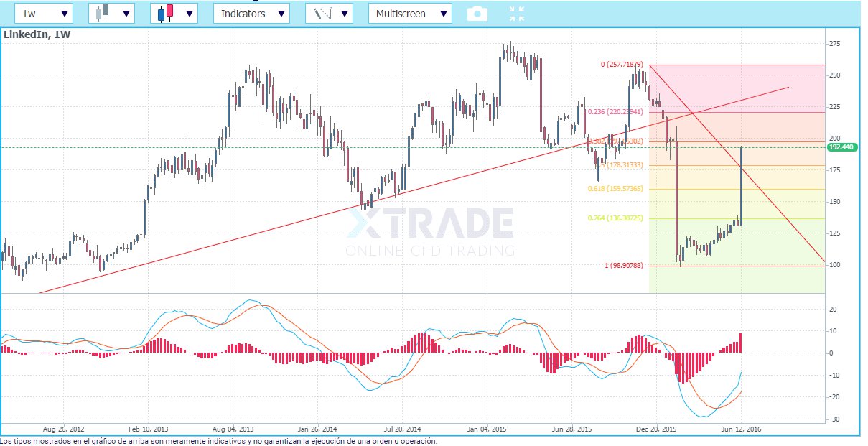Click the 100 price axis label
Image resolution: width=868 pixels, height=446 pixels.
835,265
